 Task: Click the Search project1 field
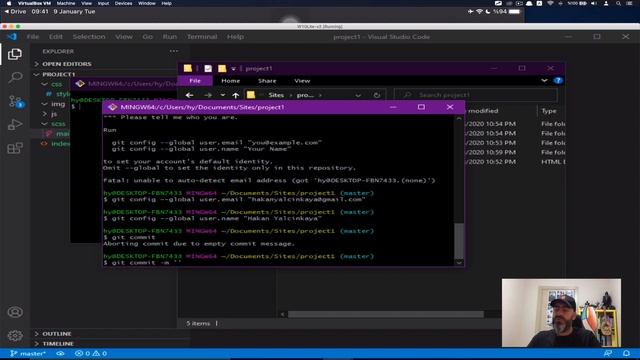(476, 95)
